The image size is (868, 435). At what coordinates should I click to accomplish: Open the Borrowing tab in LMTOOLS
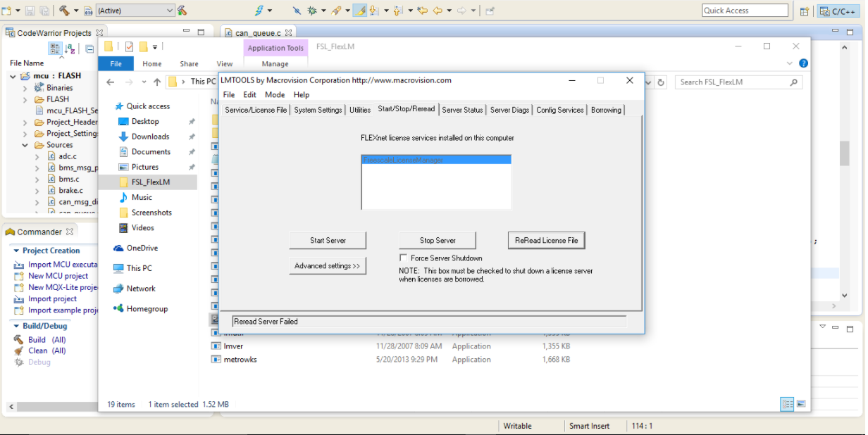tap(606, 110)
